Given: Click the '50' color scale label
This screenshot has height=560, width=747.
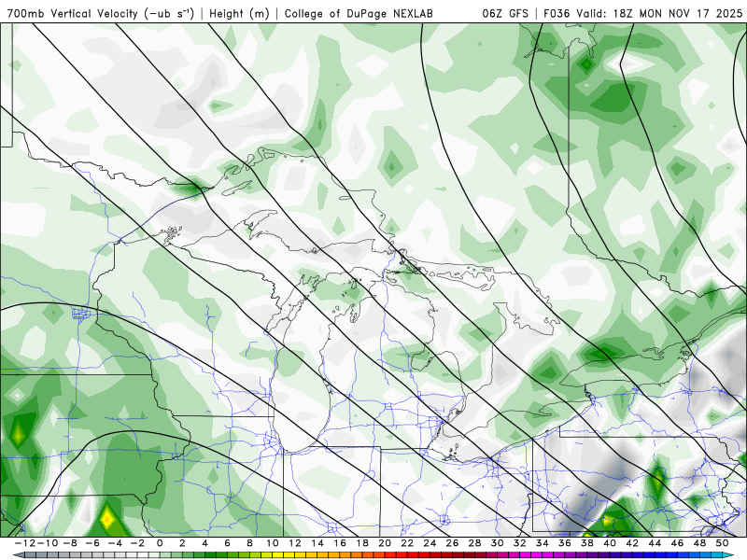Looking at the screenshot, I should click(722, 543).
